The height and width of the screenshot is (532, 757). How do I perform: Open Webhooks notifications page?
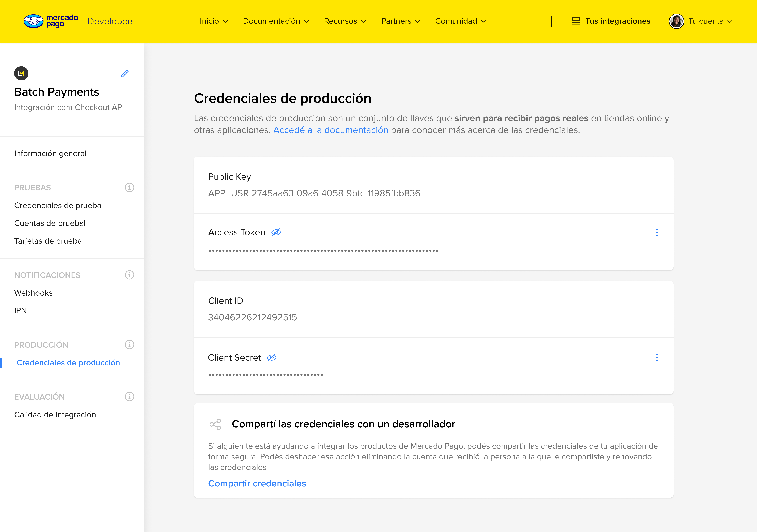click(x=33, y=293)
